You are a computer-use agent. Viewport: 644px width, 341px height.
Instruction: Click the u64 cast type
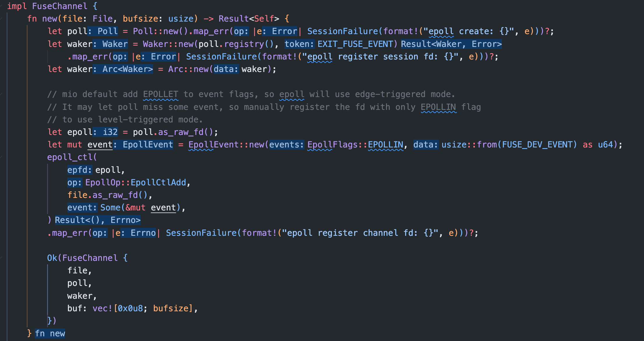pos(605,145)
